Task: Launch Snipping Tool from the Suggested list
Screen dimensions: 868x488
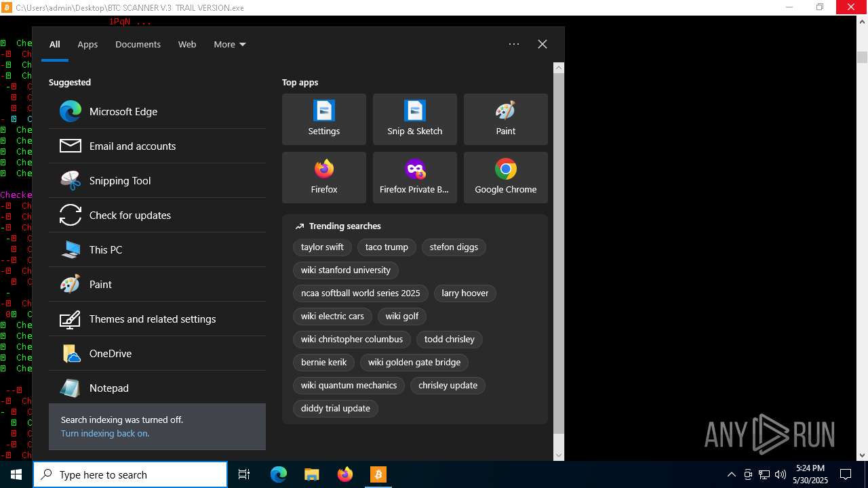Action: [x=157, y=180]
